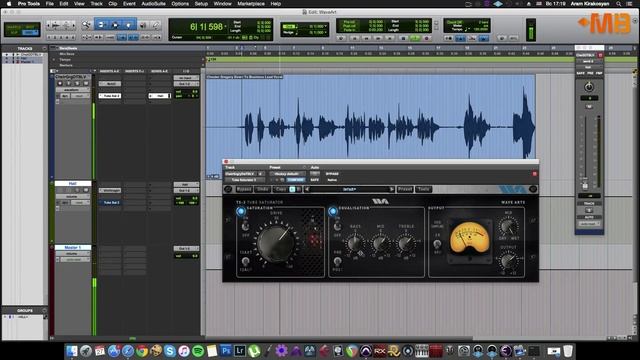Select the Trim tool in toolbar
640x360 pixels.
coord(102,25)
